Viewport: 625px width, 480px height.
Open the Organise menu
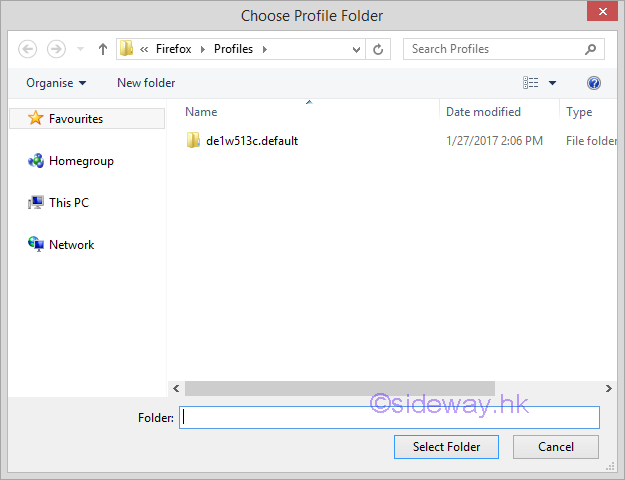point(56,83)
